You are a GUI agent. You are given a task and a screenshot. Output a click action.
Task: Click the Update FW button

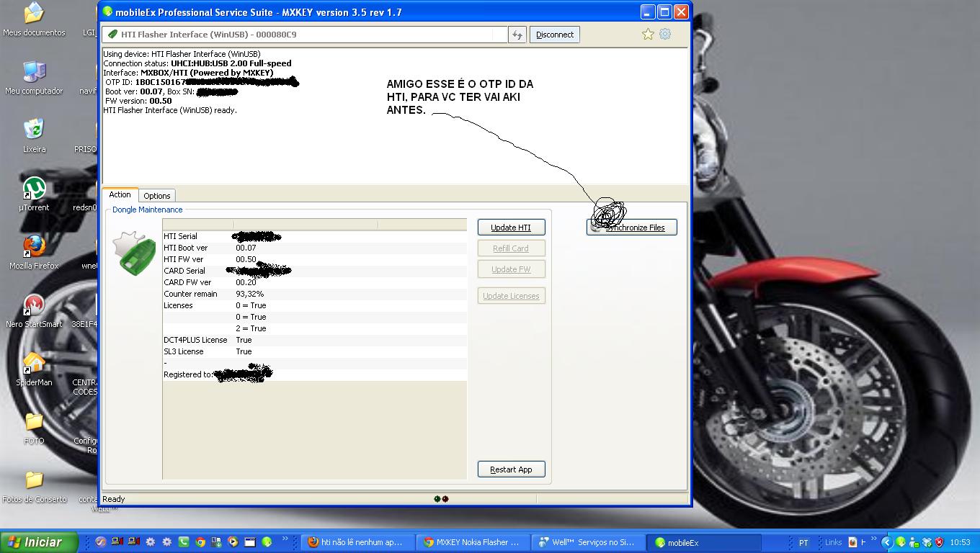(511, 269)
